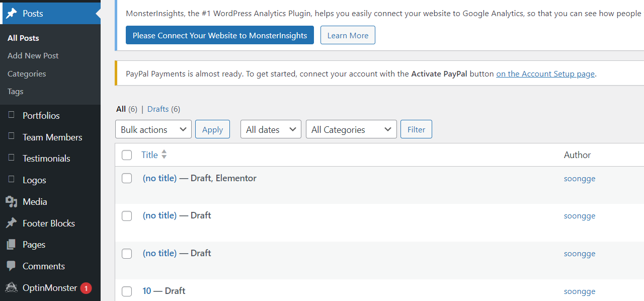This screenshot has height=301, width=644.
Task: Click the Footer Blocks pin icon
Action: 11,223
